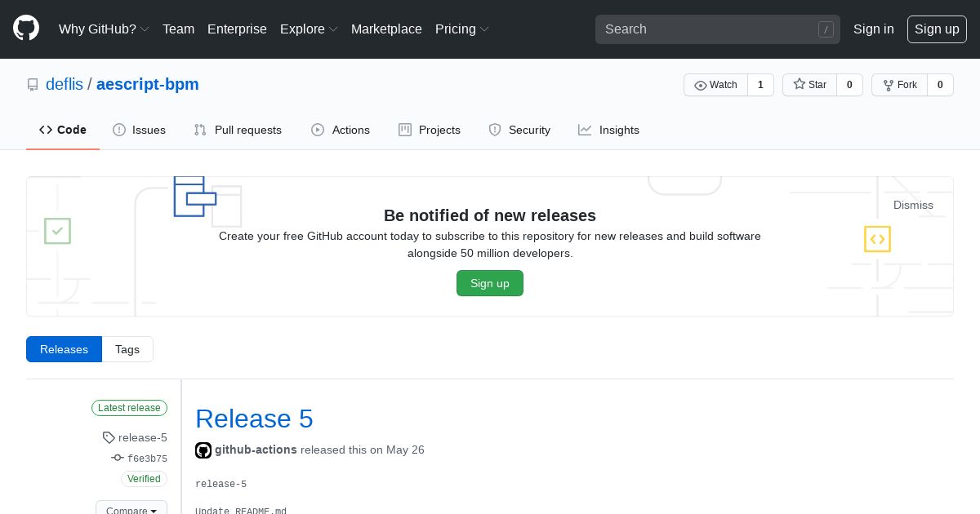This screenshot has height=514, width=980.
Task: Click the repository icon beside deflis
Action: (x=33, y=85)
